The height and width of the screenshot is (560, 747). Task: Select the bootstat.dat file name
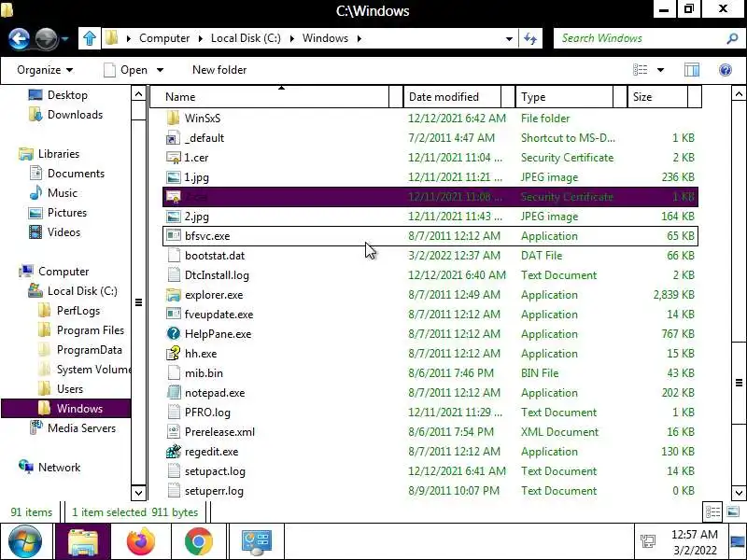pos(215,256)
